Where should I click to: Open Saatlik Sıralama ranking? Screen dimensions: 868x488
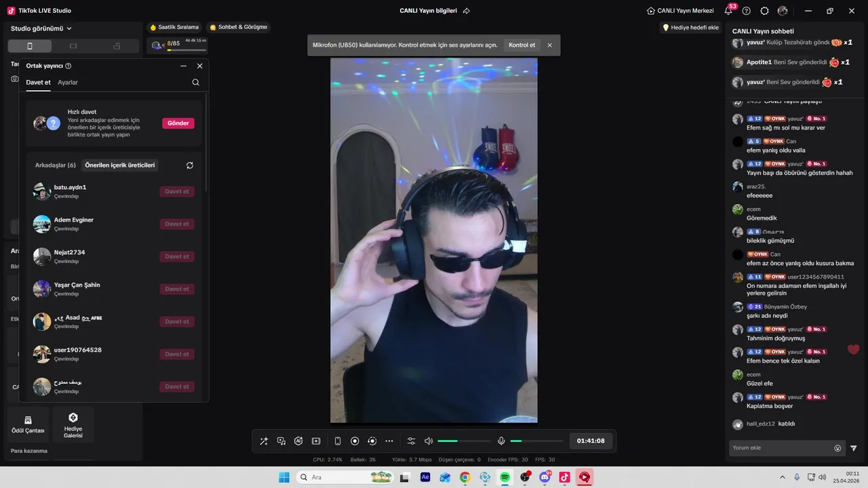(x=174, y=27)
